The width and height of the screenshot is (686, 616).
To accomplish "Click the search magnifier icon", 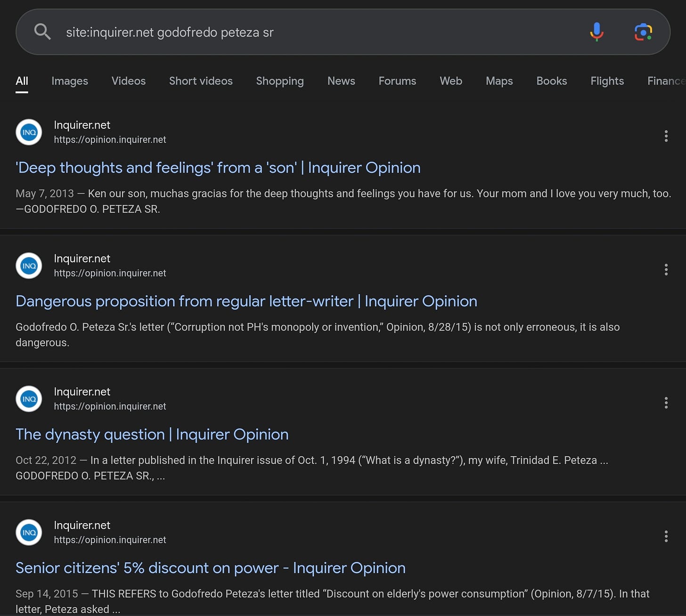I will coord(42,32).
